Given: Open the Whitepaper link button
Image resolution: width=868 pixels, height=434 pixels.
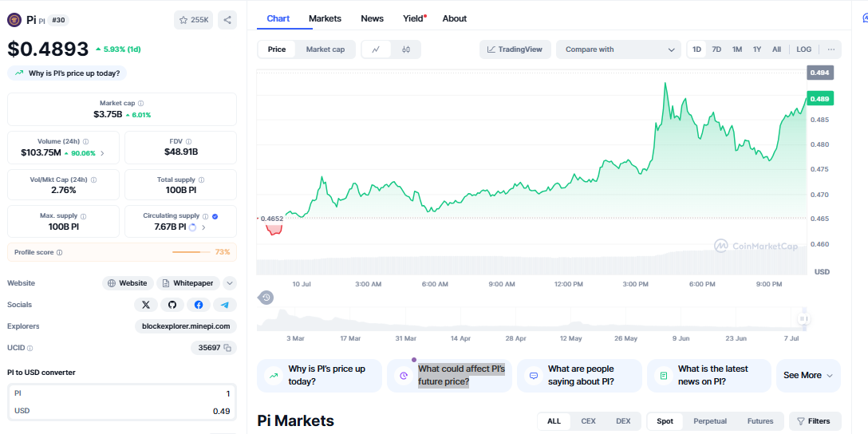Looking at the screenshot, I should [188, 283].
